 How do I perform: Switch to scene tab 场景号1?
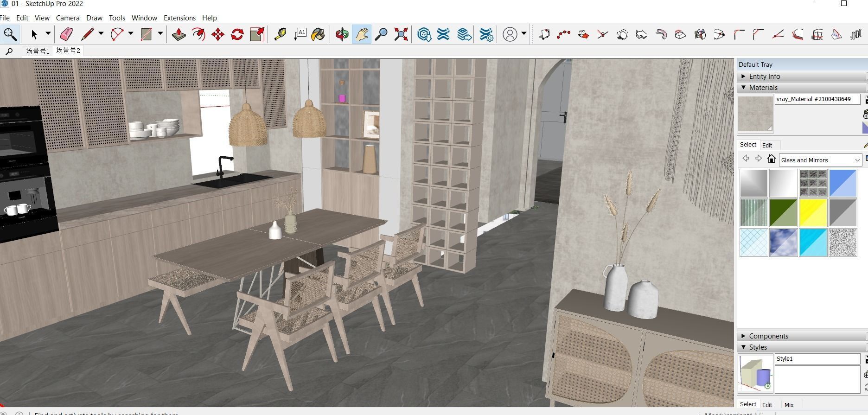tap(37, 51)
